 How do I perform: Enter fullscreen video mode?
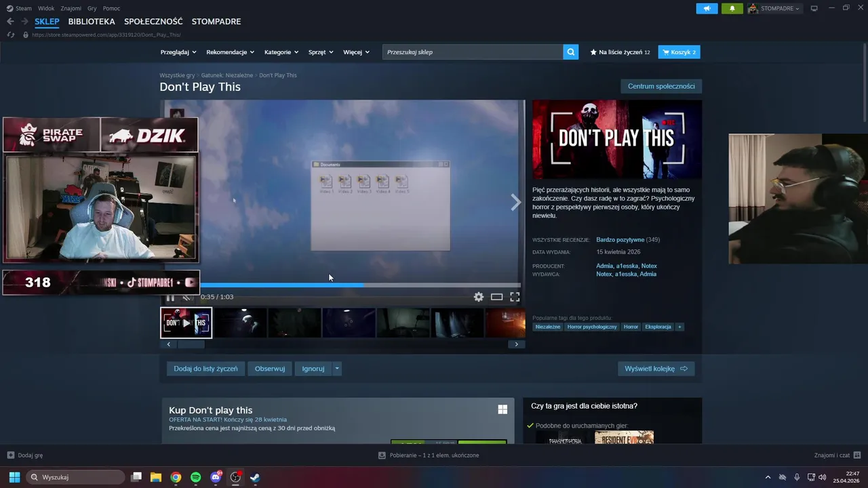click(x=515, y=297)
